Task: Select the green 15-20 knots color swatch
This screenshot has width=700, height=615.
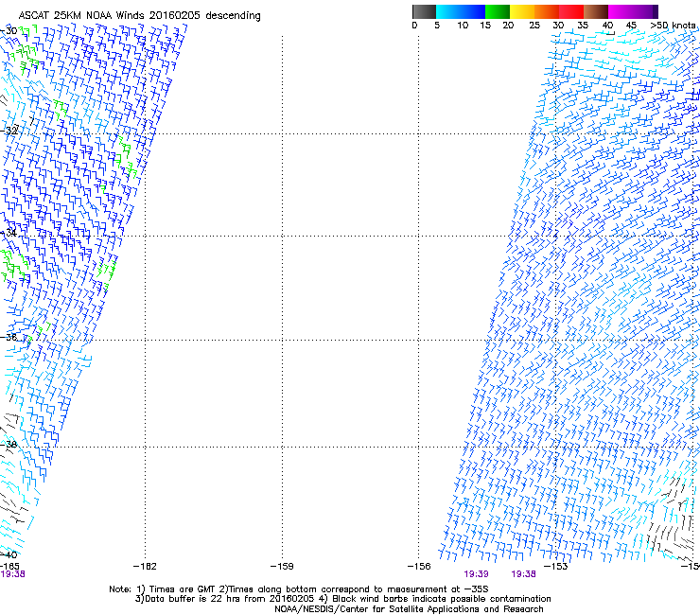Action: pyautogui.click(x=498, y=11)
